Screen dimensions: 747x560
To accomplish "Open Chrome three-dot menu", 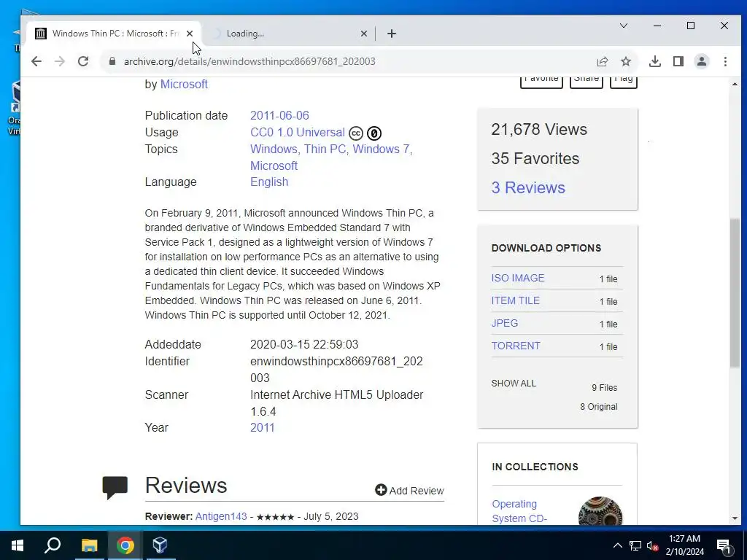I will (725, 61).
